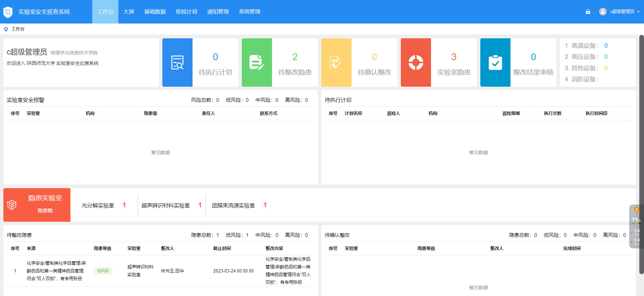Screen dimensions: 644x296
Task: Click the blue 待执行计划 search-document icon
Action: coord(177,62)
